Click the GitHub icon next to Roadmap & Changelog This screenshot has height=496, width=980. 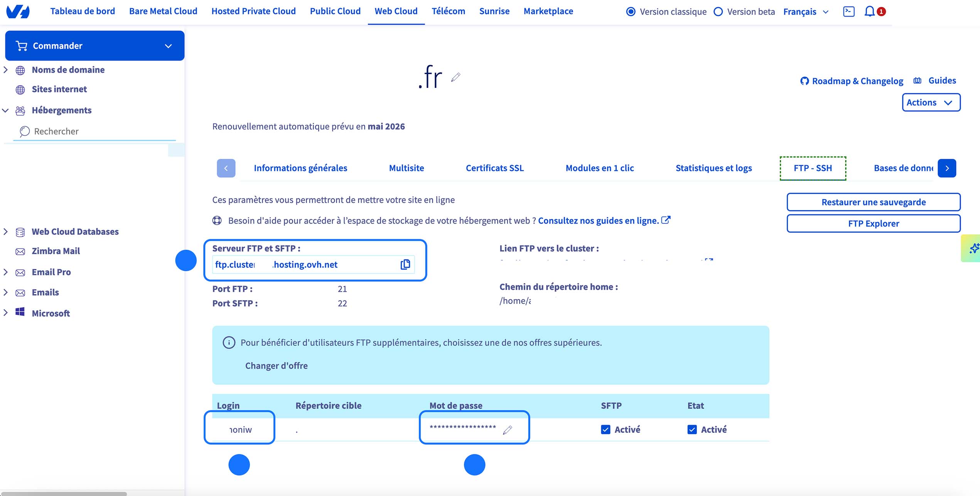pos(805,81)
